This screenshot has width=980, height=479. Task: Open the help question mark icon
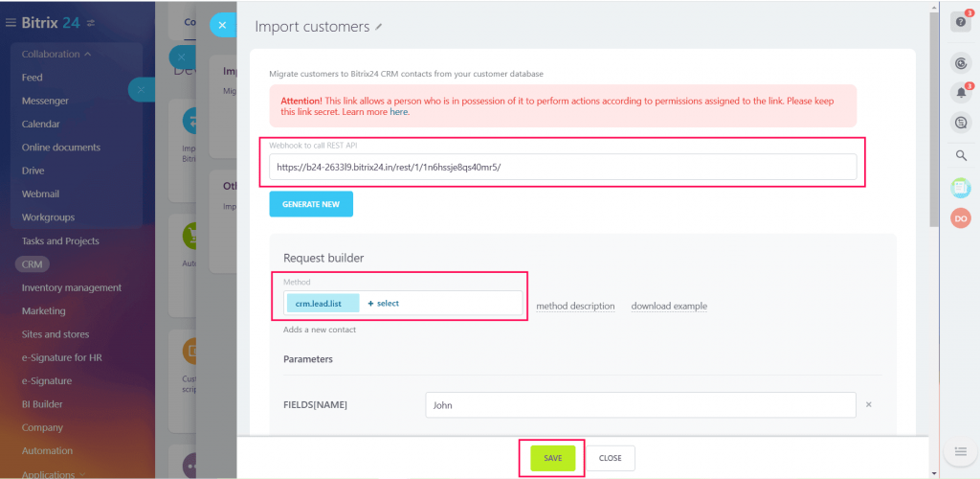[961, 22]
